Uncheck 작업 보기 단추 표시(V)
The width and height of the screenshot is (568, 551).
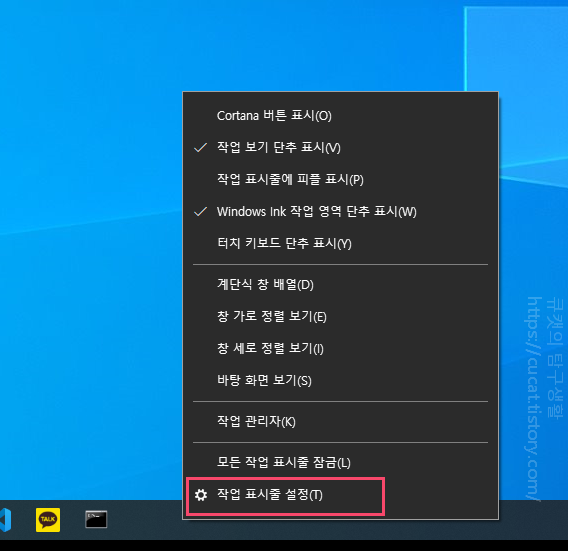[x=341, y=147]
